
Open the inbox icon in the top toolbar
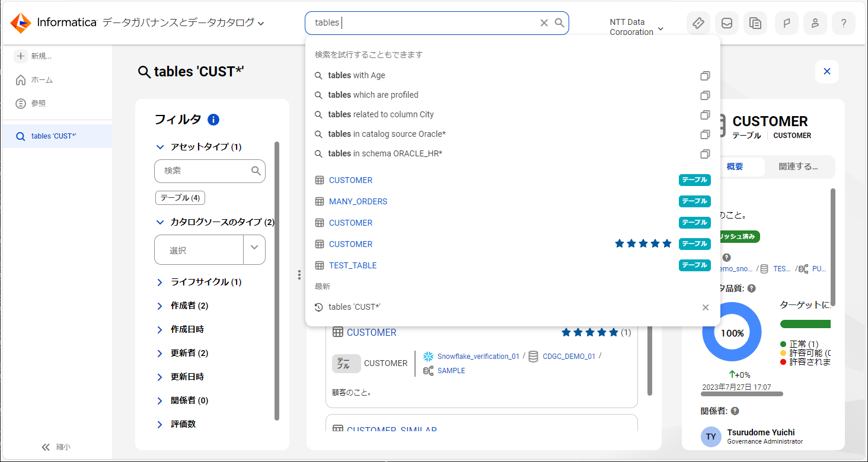[x=726, y=23]
